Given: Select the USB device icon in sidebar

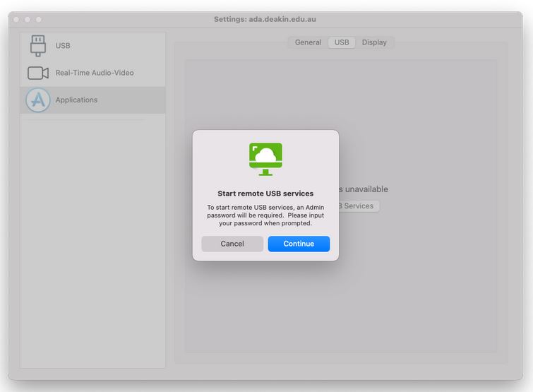Looking at the screenshot, I should click(x=37, y=46).
